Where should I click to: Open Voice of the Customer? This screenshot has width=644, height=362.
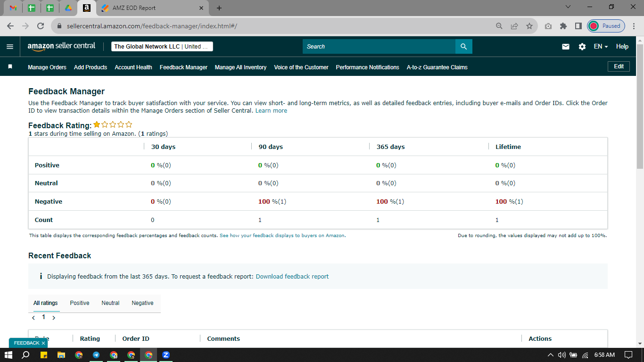tap(301, 67)
